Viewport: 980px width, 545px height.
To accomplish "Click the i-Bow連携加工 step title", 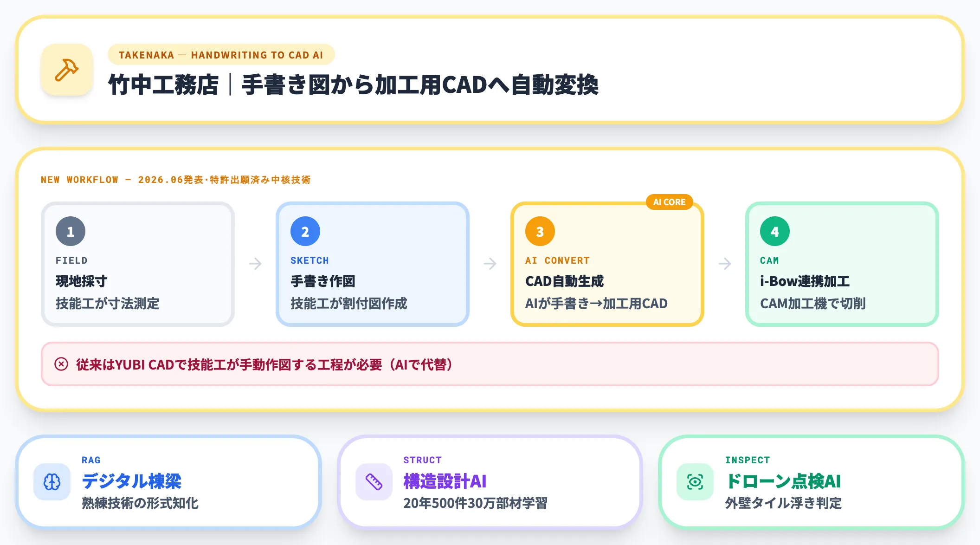I will coord(805,281).
